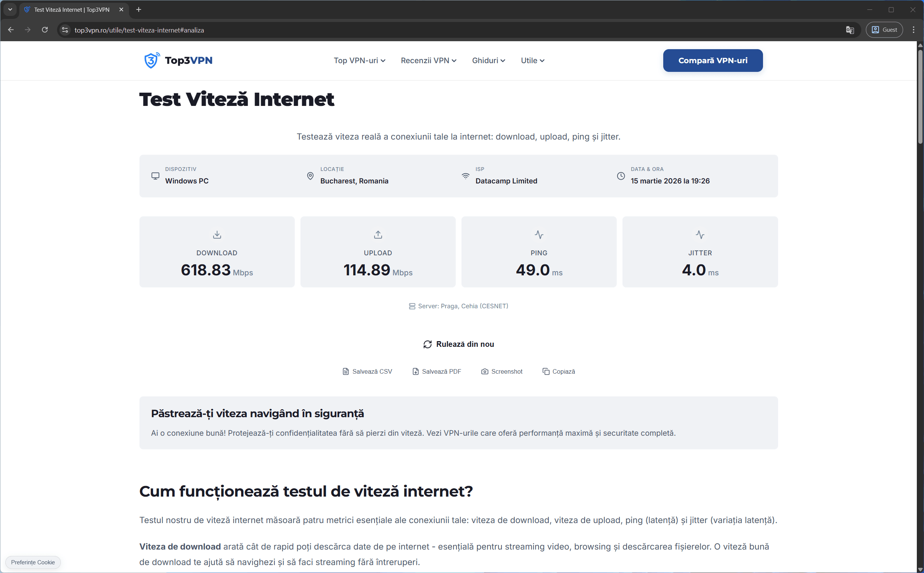
Task: Click the Top3VPN shield logo
Action: click(152, 60)
